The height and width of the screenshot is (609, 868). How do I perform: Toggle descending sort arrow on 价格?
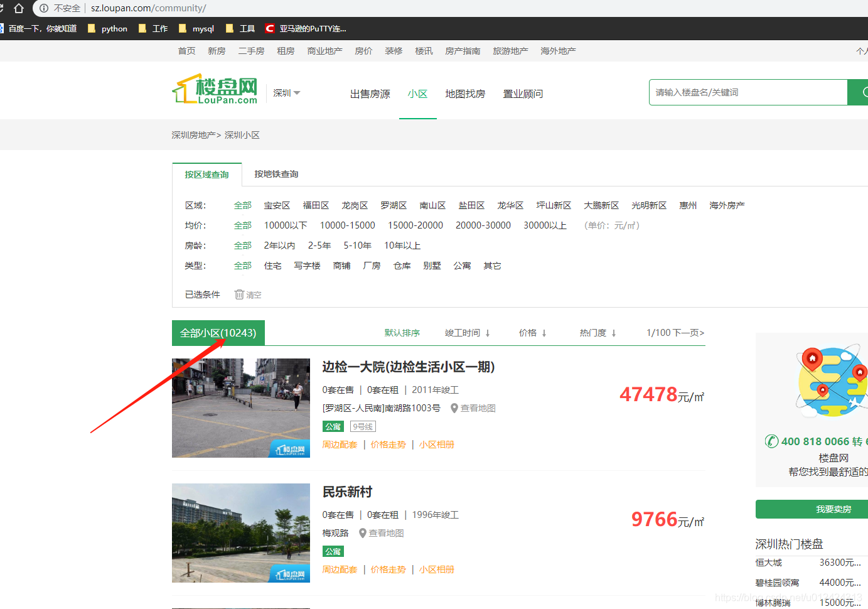tap(544, 333)
